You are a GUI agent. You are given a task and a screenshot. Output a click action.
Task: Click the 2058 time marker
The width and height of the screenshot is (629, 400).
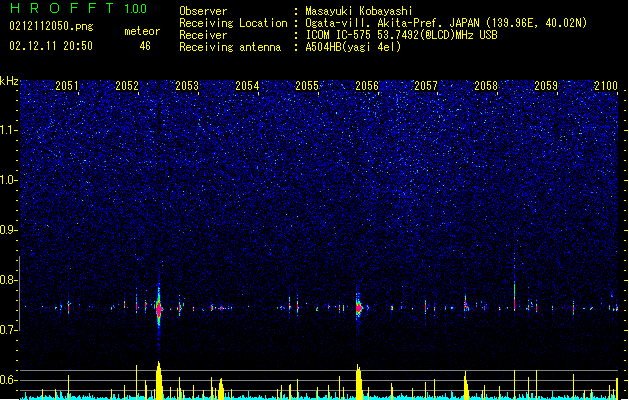[x=486, y=86]
